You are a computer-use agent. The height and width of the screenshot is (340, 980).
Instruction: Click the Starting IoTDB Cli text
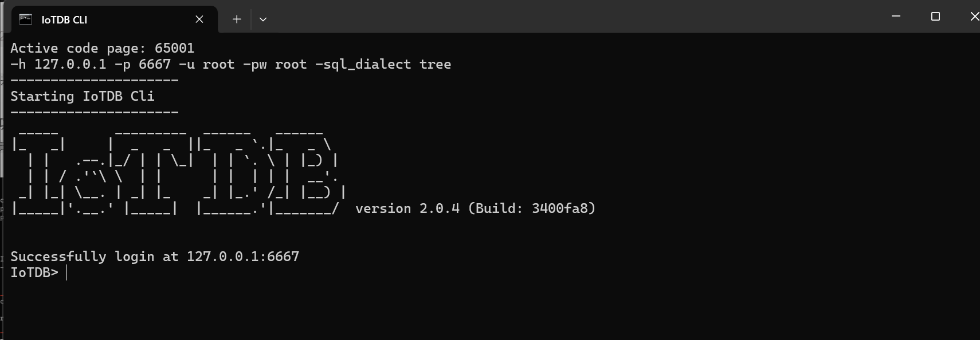point(83,96)
